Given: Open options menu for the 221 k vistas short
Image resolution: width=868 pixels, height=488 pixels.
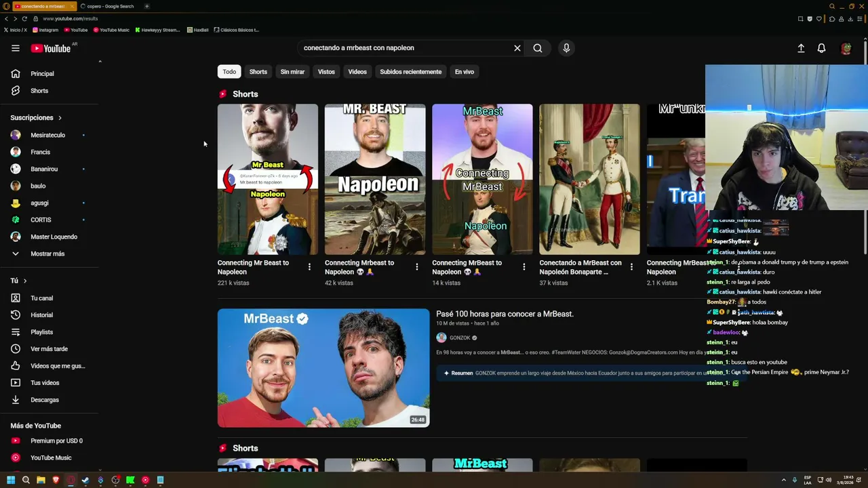Looking at the screenshot, I should click(309, 267).
